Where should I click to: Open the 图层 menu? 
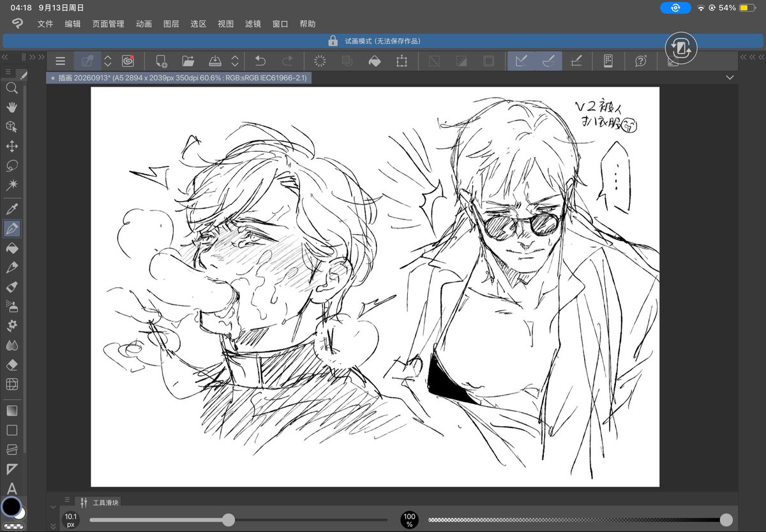(x=171, y=24)
